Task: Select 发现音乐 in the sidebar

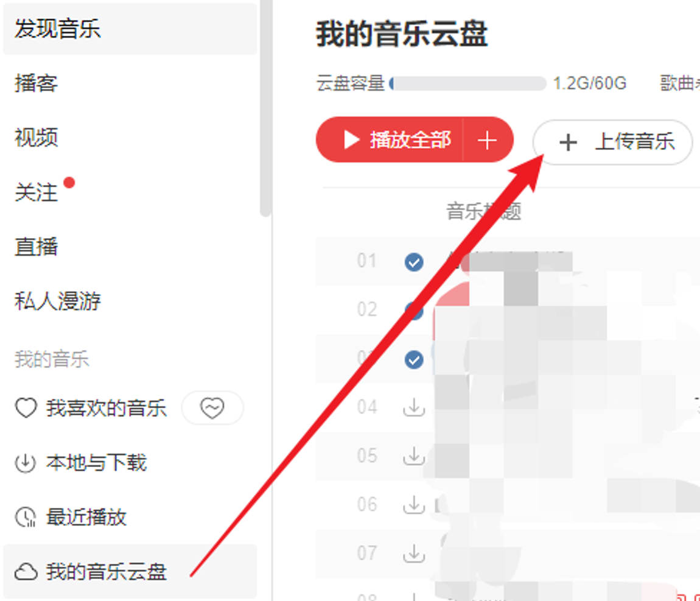Action: pos(130,29)
